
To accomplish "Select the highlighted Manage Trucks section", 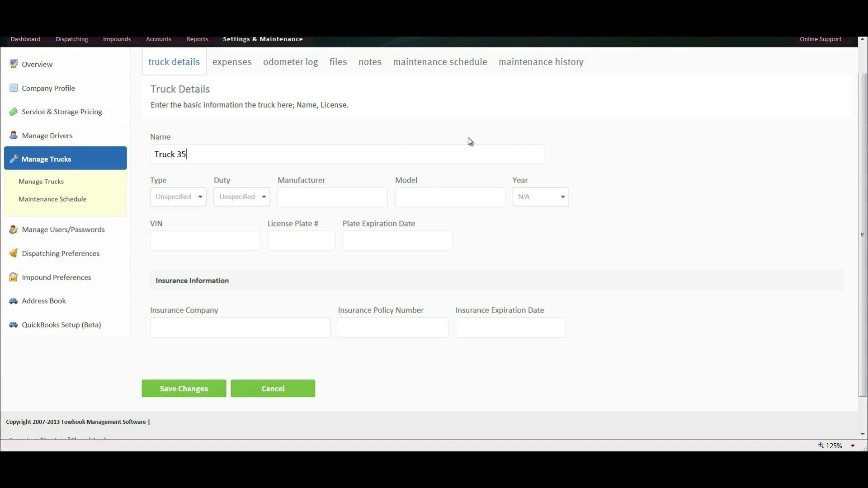I will (x=66, y=158).
